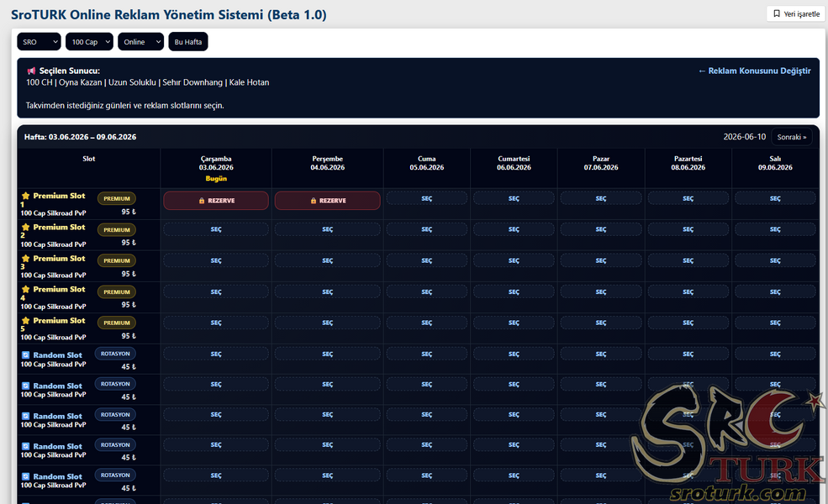828x504 pixels.
Task: Click the star icon of Premium Slot 5
Action: click(x=25, y=320)
